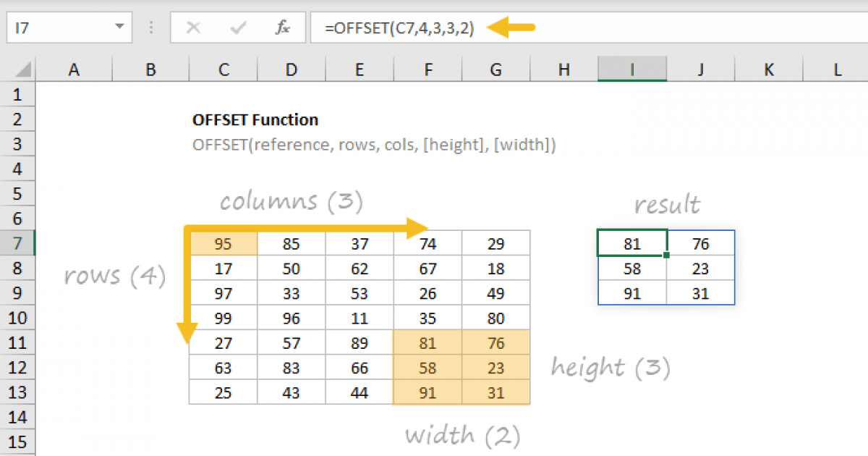Viewport: 868px width, 456px height.
Task: Click the fill handle of cell I7
Action: pos(666,256)
